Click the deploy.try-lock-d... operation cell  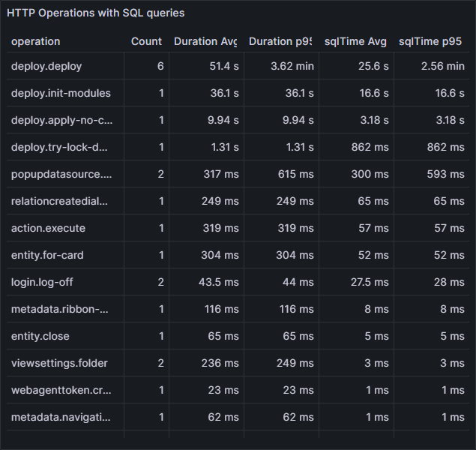pos(60,147)
